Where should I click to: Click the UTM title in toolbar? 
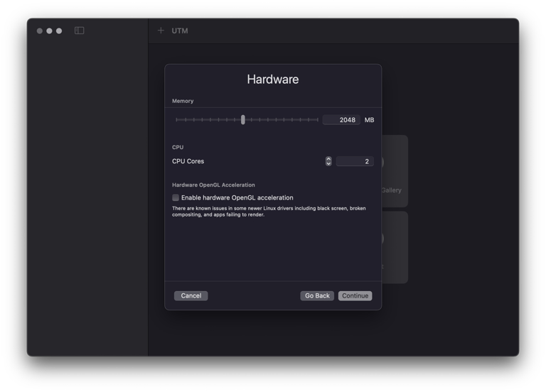click(x=180, y=31)
